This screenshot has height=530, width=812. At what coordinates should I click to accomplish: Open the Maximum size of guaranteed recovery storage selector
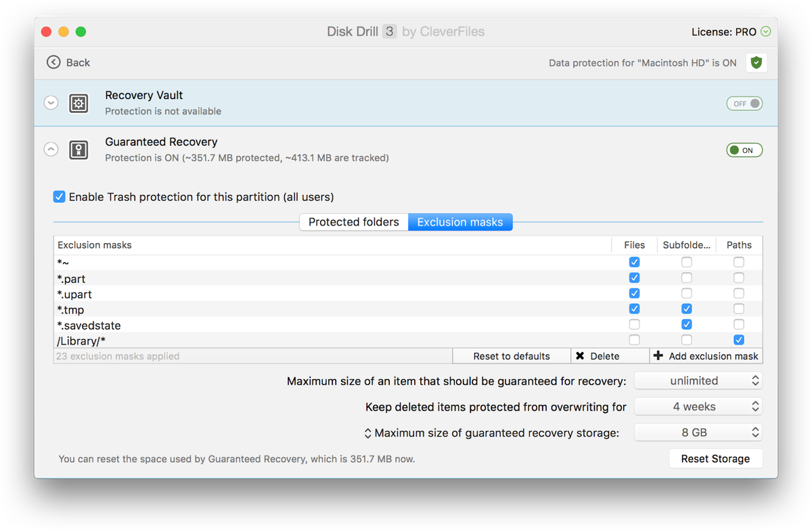tap(368, 433)
